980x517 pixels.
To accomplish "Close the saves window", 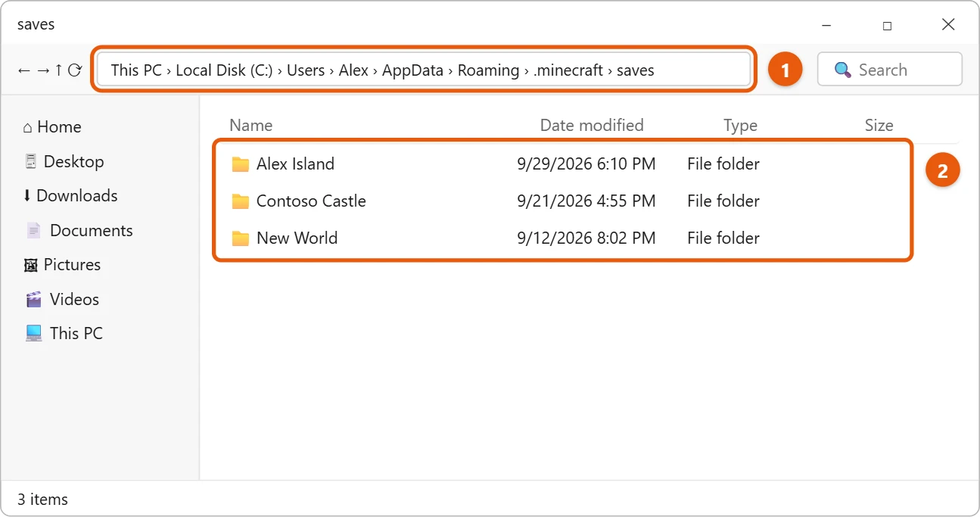I will click(948, 25).
